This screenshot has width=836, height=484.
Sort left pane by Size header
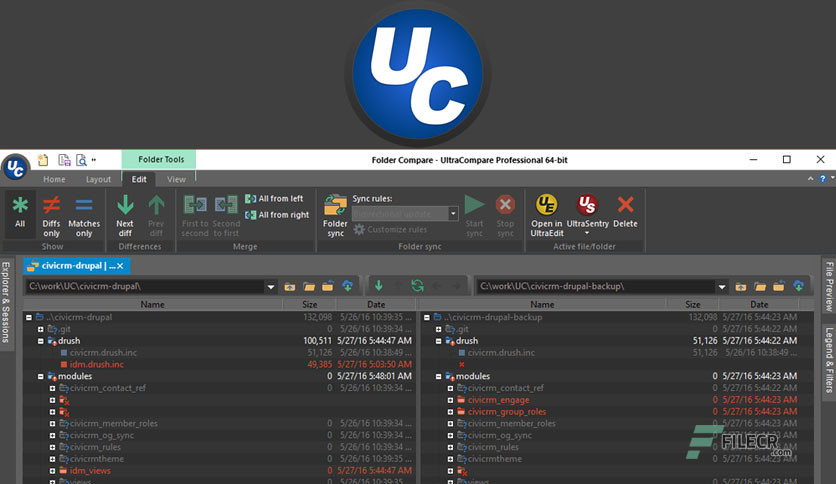(x=309, y=304)
